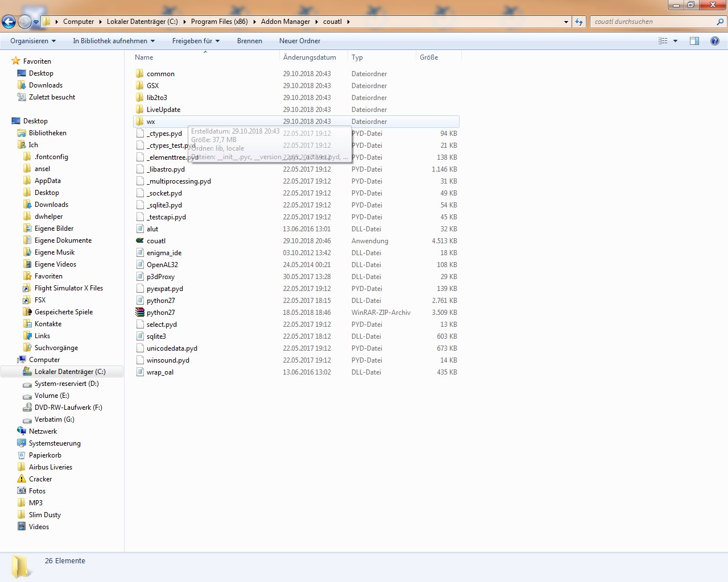The height and width of the screenshot is (582, 728).
Task: Open the view options dropdown arrow
Action: coord(675,41)
